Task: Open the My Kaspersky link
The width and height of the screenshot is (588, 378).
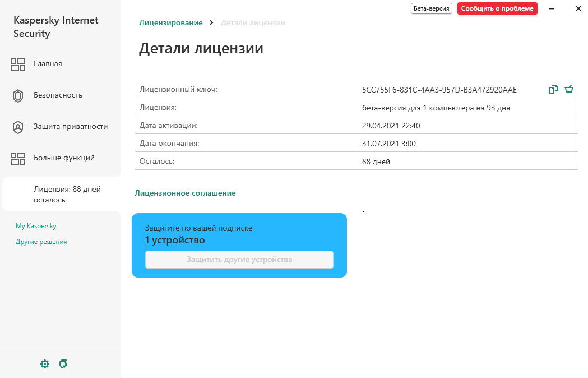Action: tap(36, 226)
